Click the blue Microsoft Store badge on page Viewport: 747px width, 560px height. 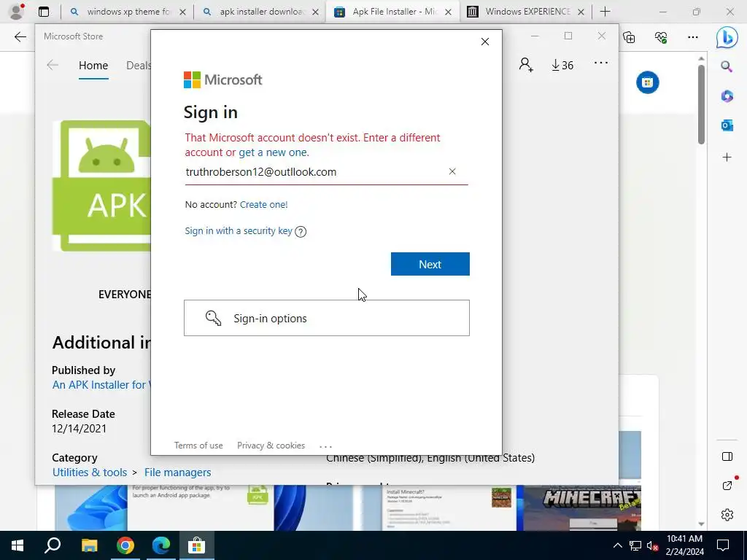coord(648,82)
